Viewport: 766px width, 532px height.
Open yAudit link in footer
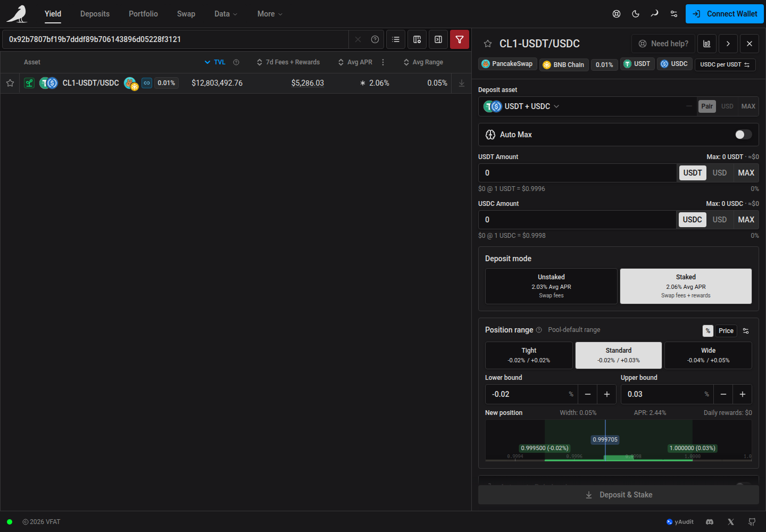coord(680,522)
